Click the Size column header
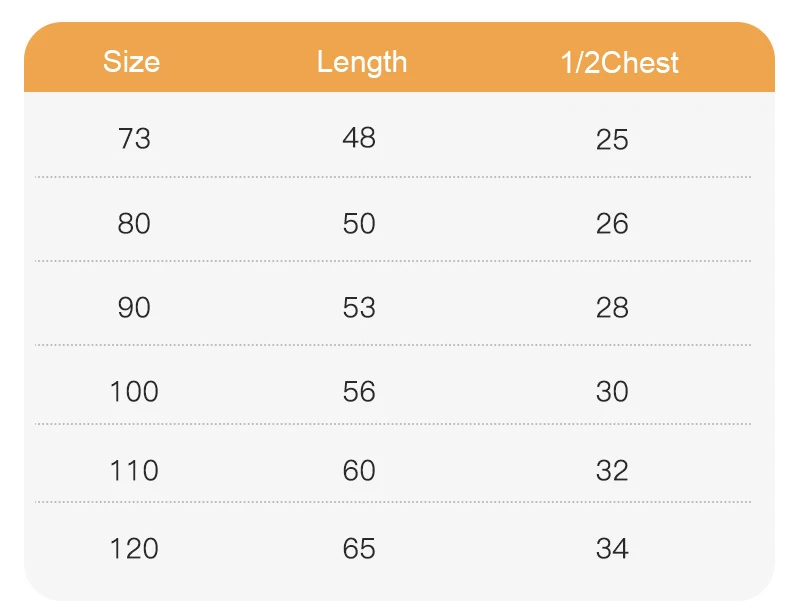 [131, 62]
